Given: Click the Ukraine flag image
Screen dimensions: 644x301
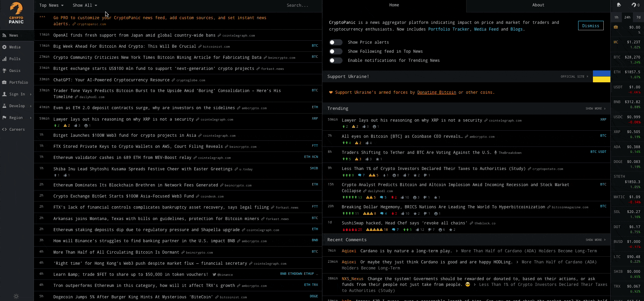Looking at the screenshot, I should [601, 76].
